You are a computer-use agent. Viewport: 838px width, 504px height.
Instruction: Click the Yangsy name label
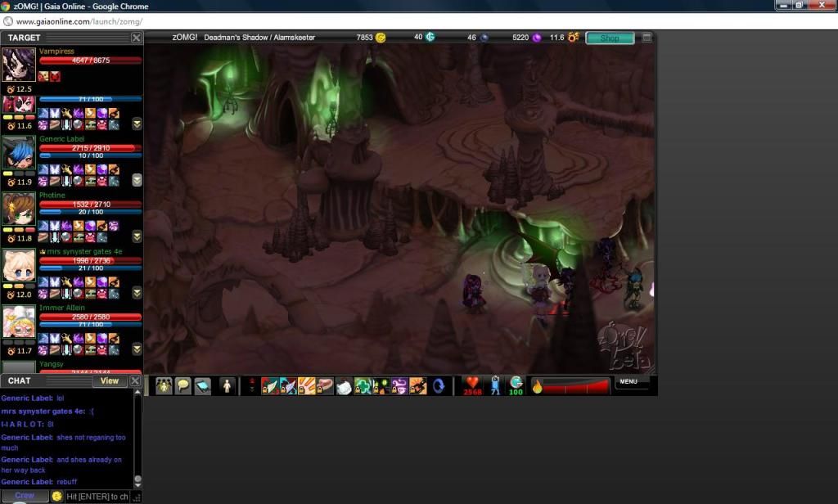click(x=52, y=364)
